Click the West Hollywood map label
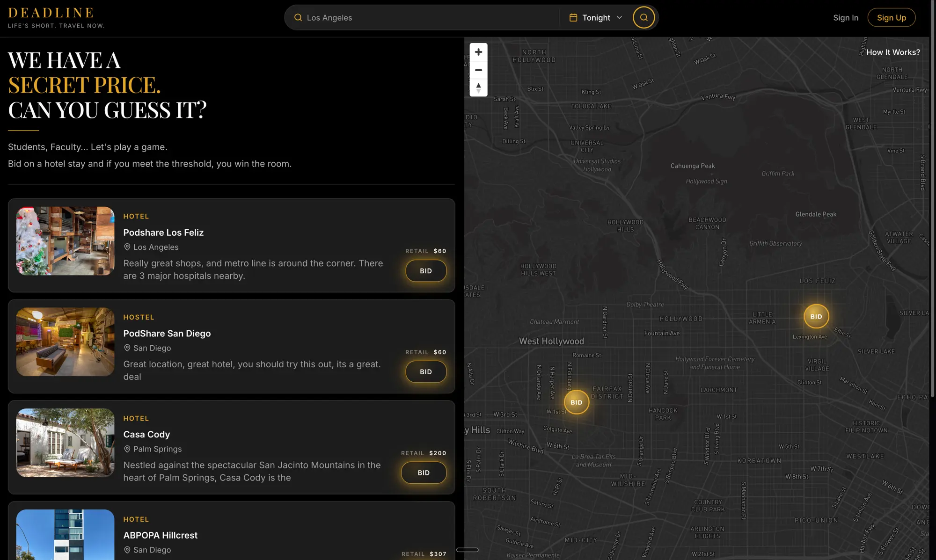Viewport: 936px width, 560px height. pyautogui.click(x=551, y=341)
